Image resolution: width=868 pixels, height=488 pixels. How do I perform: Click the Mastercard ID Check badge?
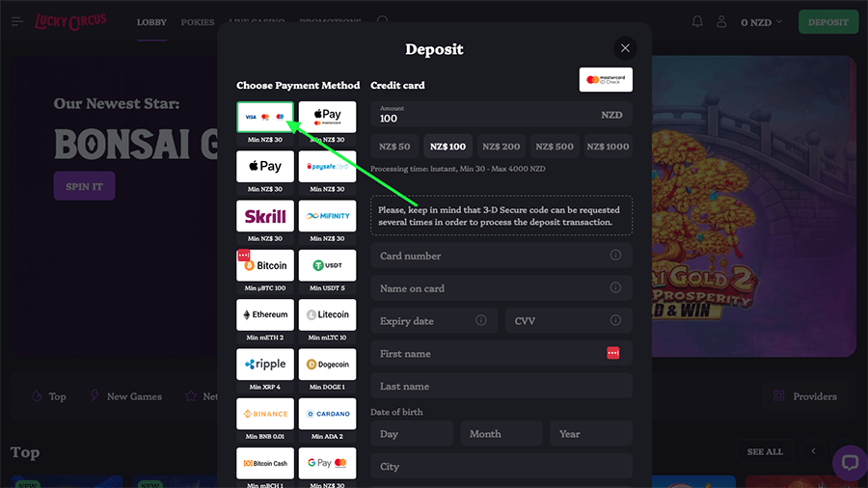point(606,80)
